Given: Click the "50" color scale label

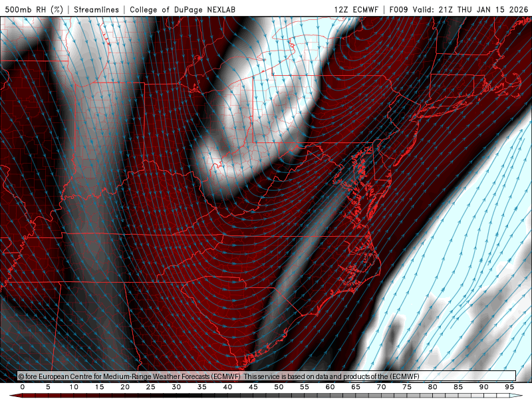Looking at the screenshot, I should click(x=279, y=387).
